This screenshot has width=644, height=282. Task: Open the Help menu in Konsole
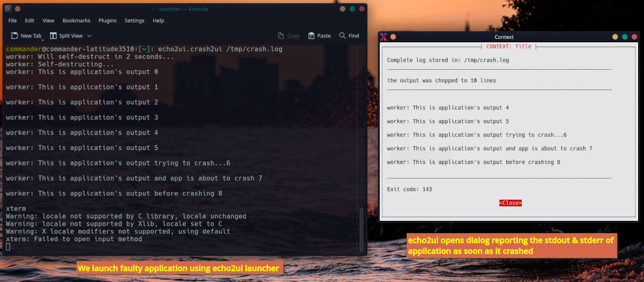tap(158, 20)
